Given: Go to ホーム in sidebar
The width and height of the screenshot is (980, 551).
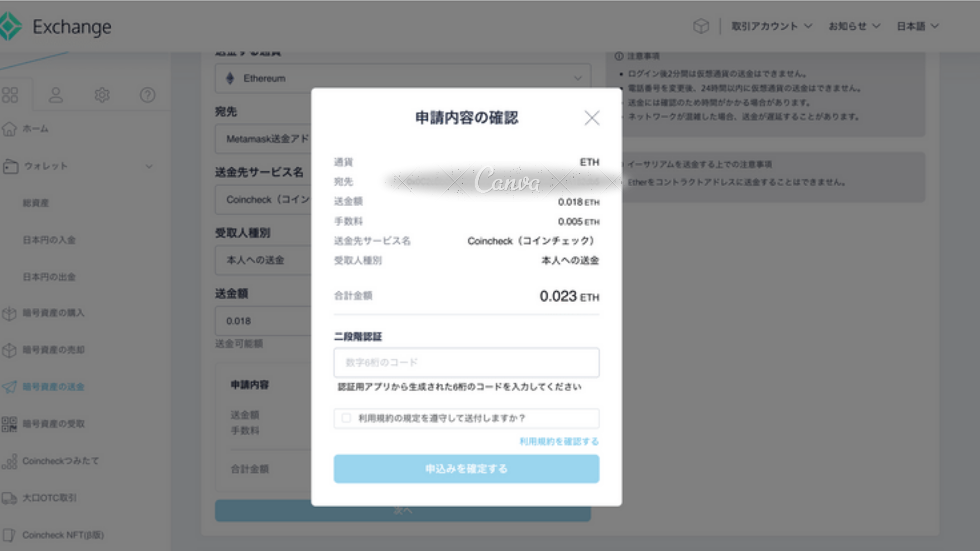Looking at the screenshot, I should [35, 129].
